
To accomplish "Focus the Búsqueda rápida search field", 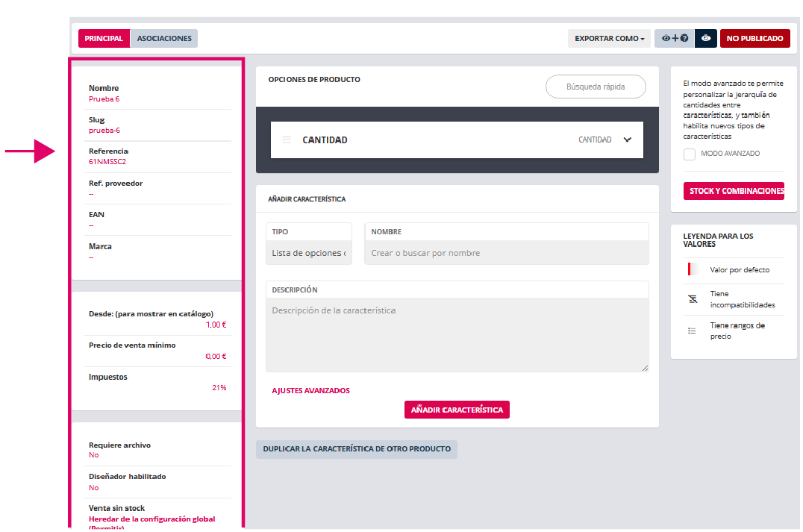I will coord(596,87).
